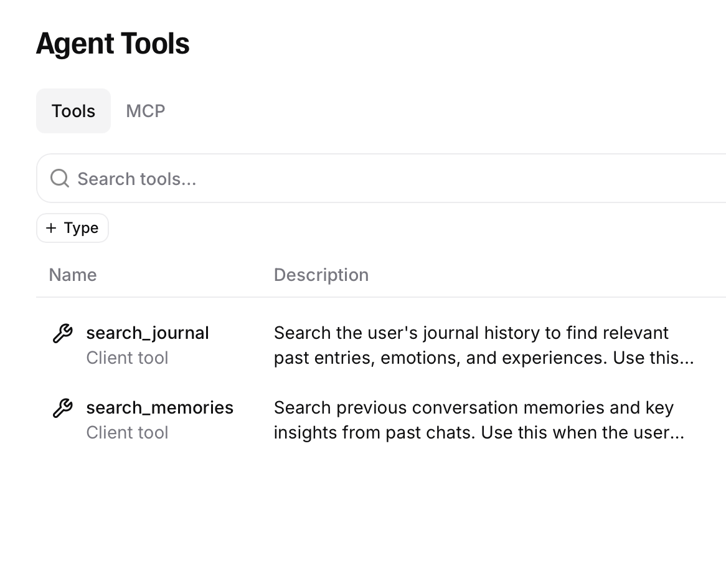Click the Agent Tools heading
The height and width of the screenshot is (588, 726).
113,43
